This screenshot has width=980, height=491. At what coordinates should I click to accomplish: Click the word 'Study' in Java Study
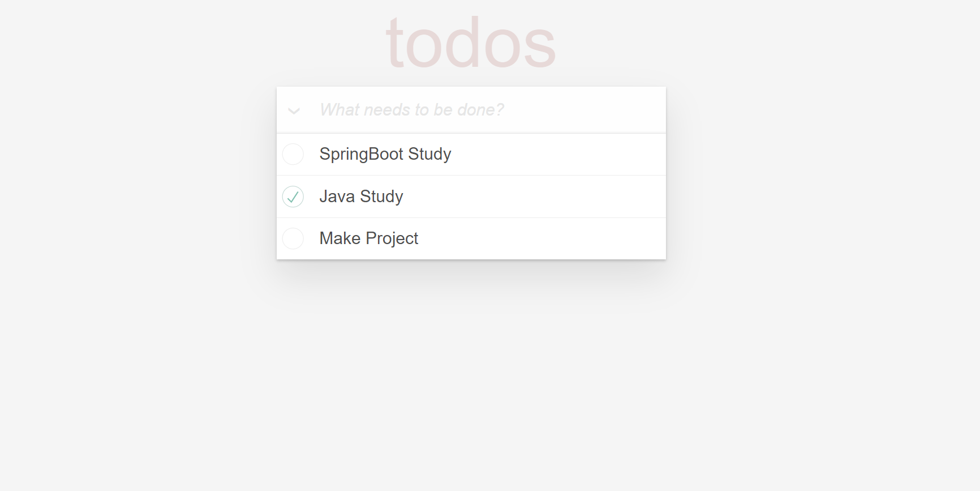pyautogui.click(x=381, y=197)
